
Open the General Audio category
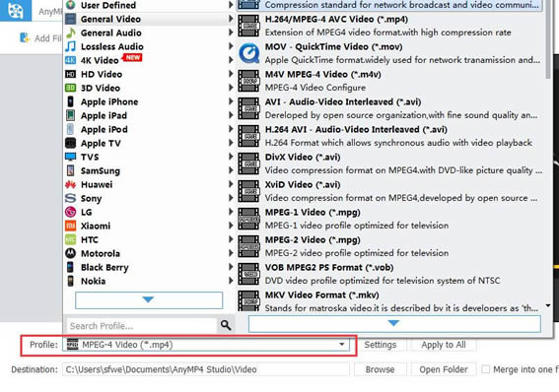(x=149, y=33)
